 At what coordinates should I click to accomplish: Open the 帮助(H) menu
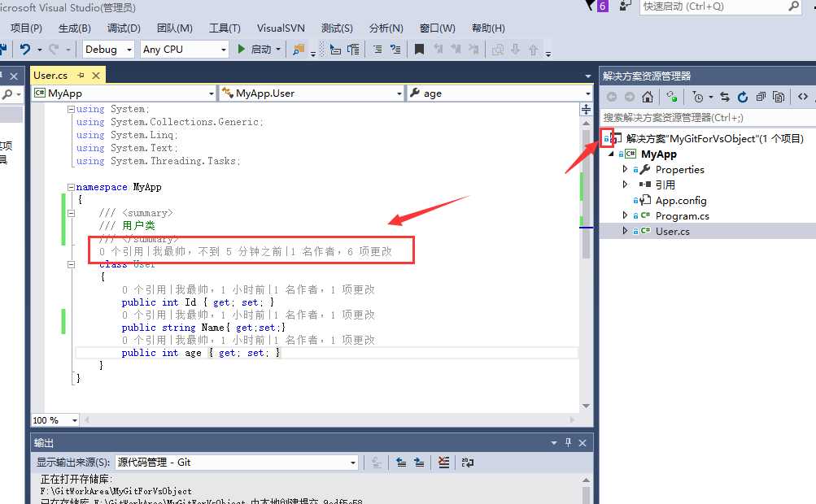tap(487, 28)
